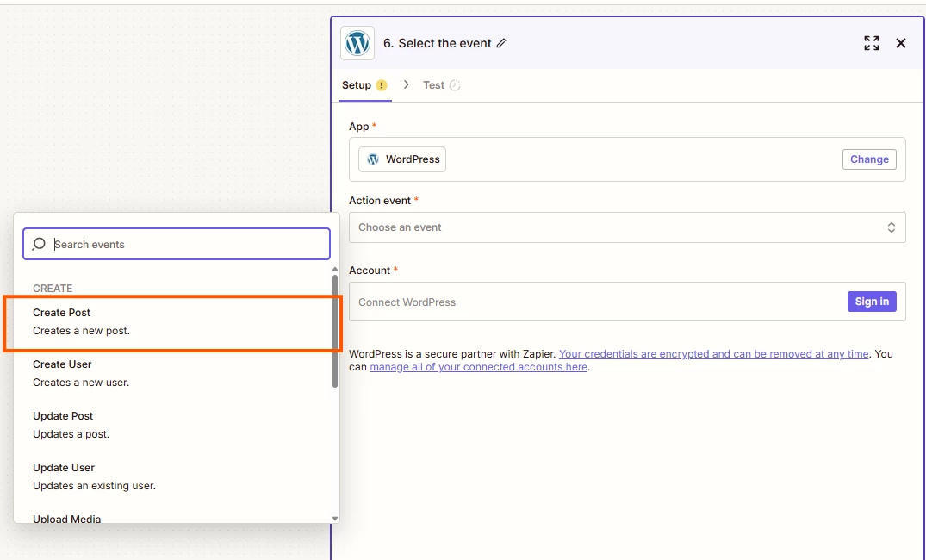The width and height of the screenshot is (926, 560).
Task: Click the events list scroll down arrow
Action: pyautogui.click(x=335, y=519)
